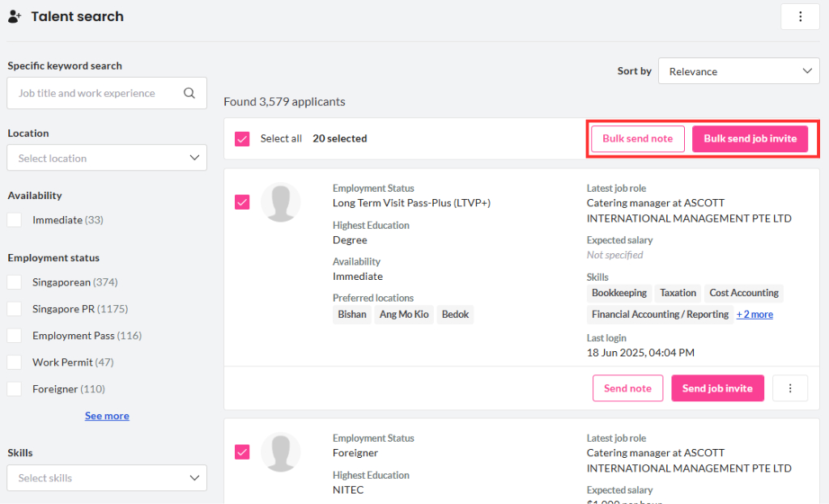This screenshot has width=829, height=504.
Task: Click the first applicant's avatar placeholder
Action: [281, 202]
